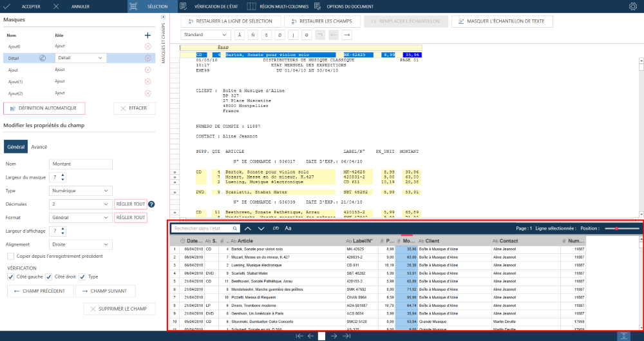Uncheck the Côté gauche verification box
Image resolution: width=644 pixels, height=341 pixels.
coord(11,277)
